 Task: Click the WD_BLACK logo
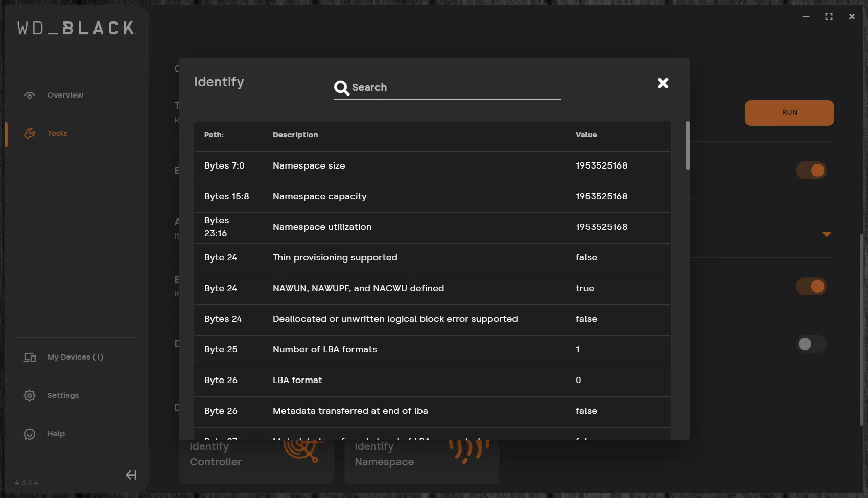click(x=77, y=28)
